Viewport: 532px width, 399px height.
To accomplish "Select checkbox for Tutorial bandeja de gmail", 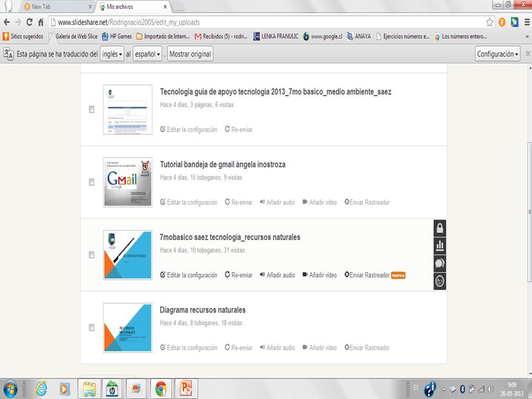I will coord(91,182).
